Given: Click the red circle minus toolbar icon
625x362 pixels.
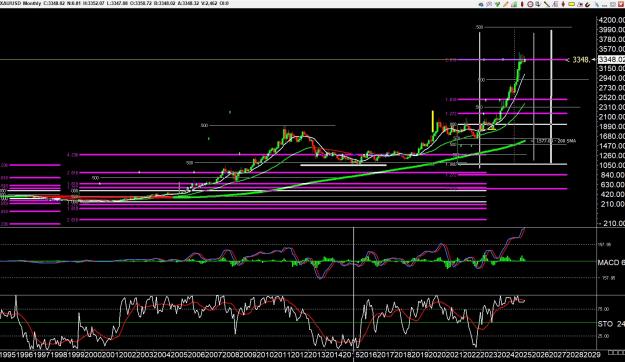Looking at the screenshot, I should 530,4.
